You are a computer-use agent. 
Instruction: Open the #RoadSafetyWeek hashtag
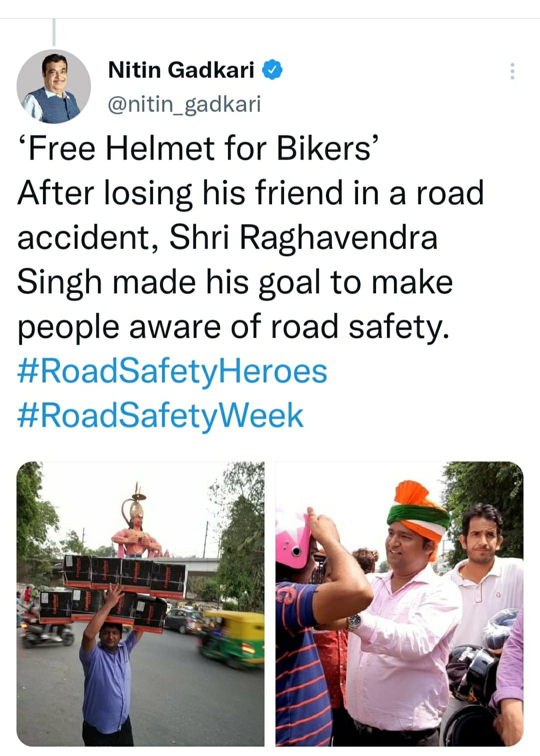pyautogui.click(x=160, y=415)
